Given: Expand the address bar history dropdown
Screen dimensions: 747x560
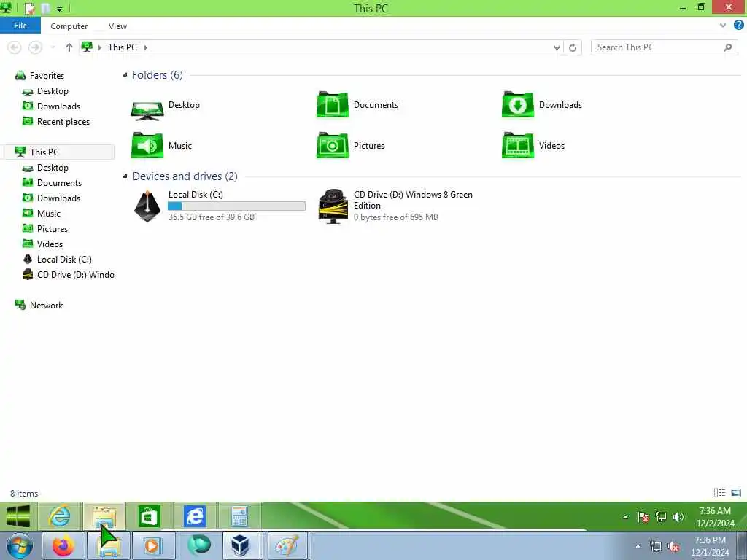Looking at the screenshot, I should (557, 47).
